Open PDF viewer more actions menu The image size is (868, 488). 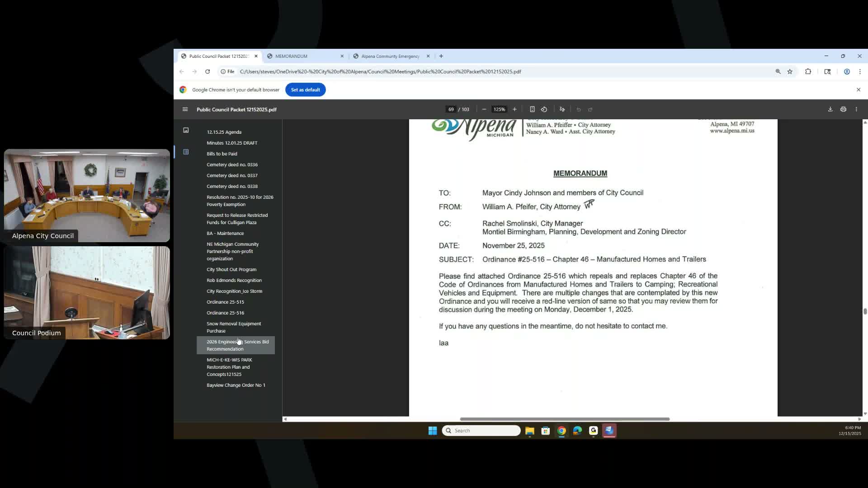click(856, 109)
